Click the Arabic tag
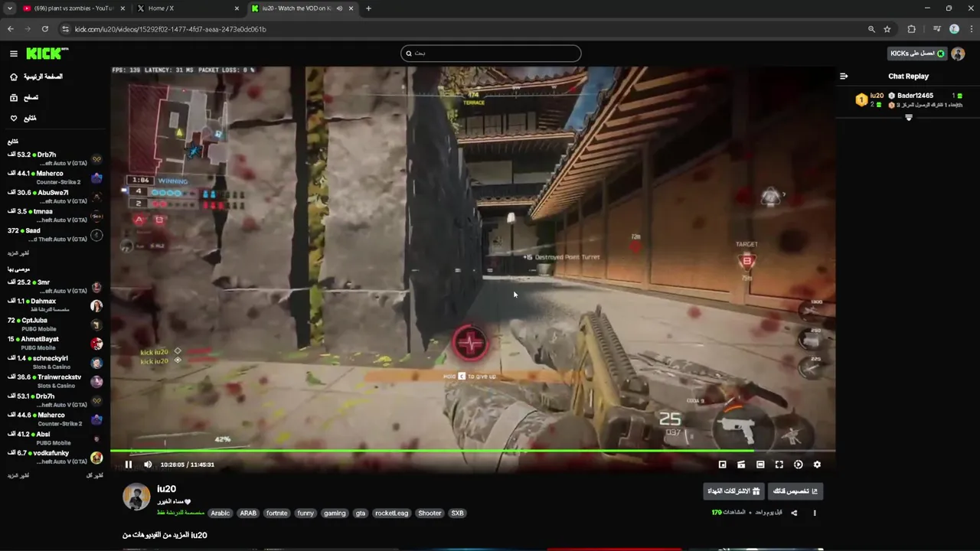 (x=220, y=514)
